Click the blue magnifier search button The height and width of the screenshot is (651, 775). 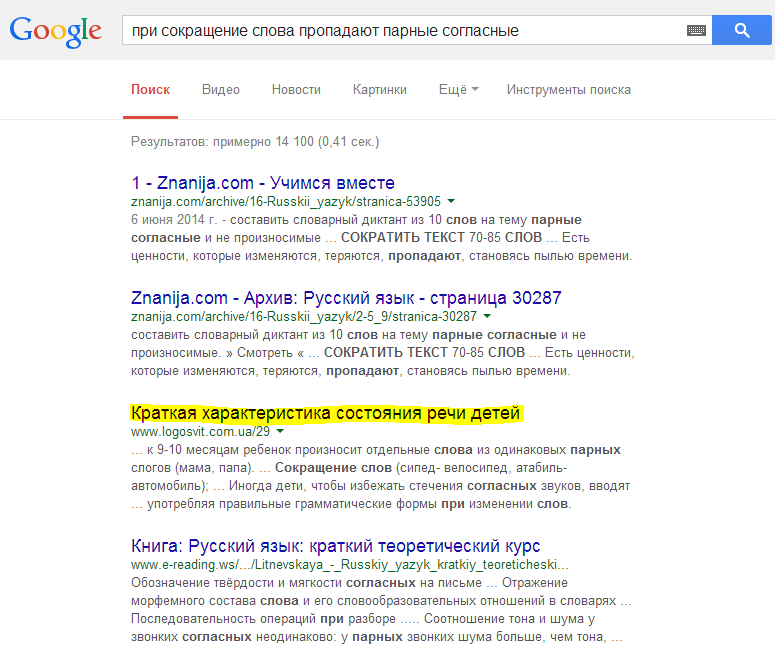(x=741, y=30)
